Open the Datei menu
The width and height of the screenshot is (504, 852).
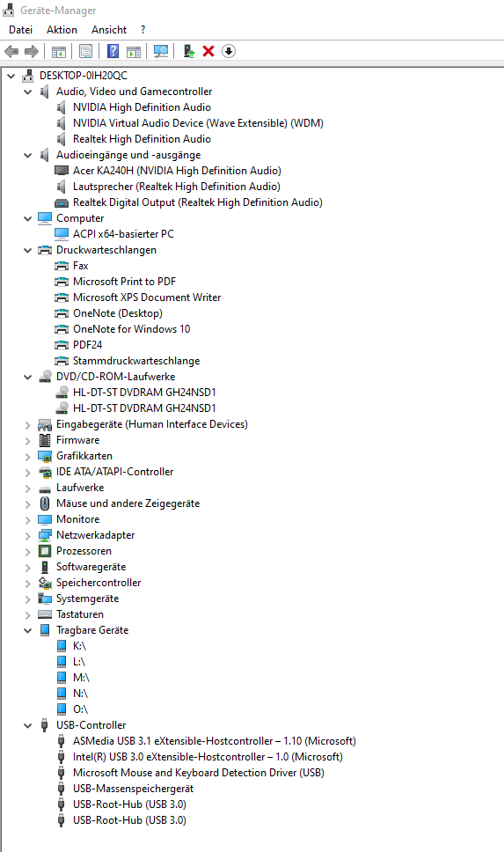click(x=20, y=30)
